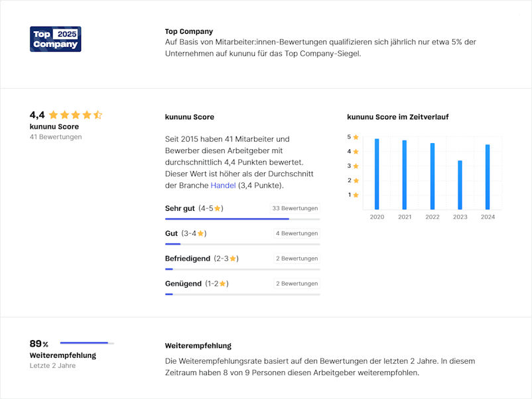Open the Handel industry link
This screenshot has height=399, width=532.
[223, 186]
